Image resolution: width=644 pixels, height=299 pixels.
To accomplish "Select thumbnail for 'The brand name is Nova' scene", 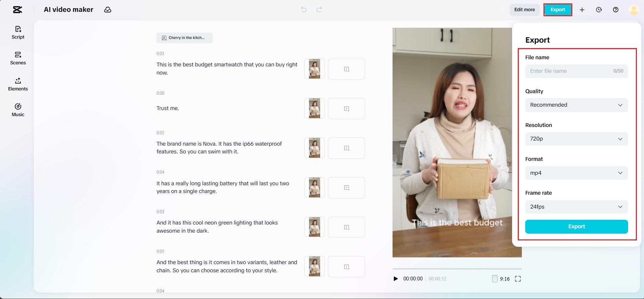I will (x=314, y=148).
